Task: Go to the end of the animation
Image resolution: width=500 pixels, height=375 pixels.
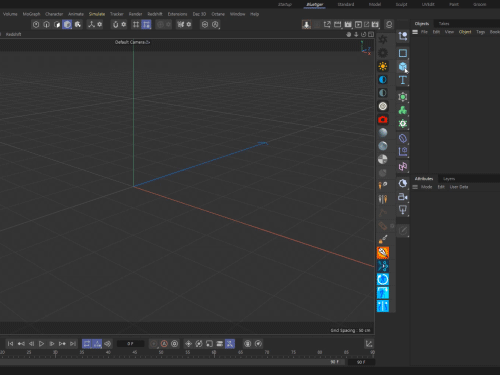Action: coord(73,344)
